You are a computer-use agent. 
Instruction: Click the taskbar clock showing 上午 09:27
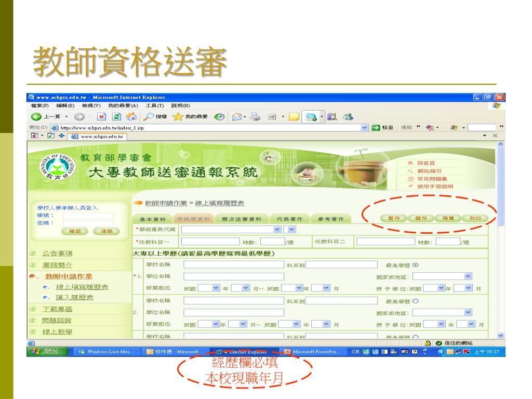(x=486, y=352)
